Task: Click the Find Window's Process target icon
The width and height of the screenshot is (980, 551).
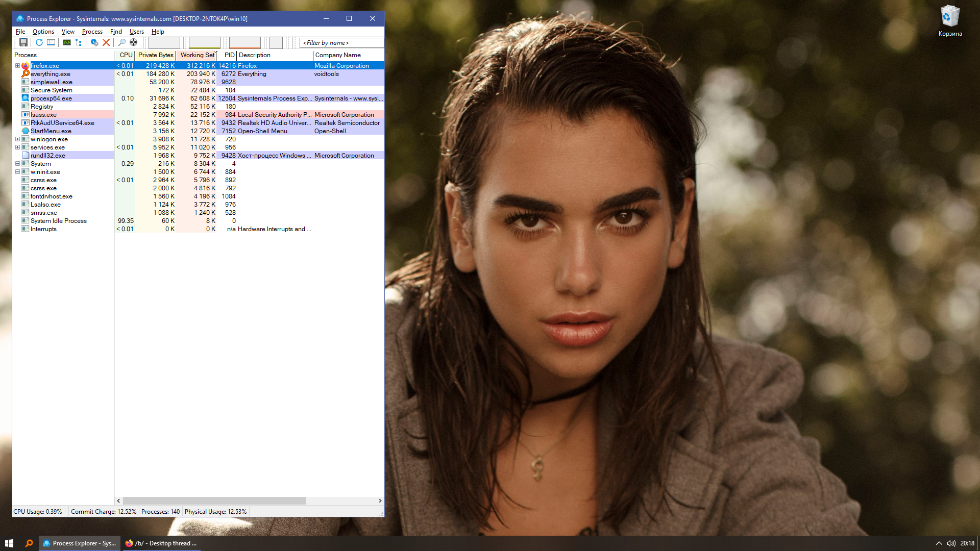Action: coord(134,42)
